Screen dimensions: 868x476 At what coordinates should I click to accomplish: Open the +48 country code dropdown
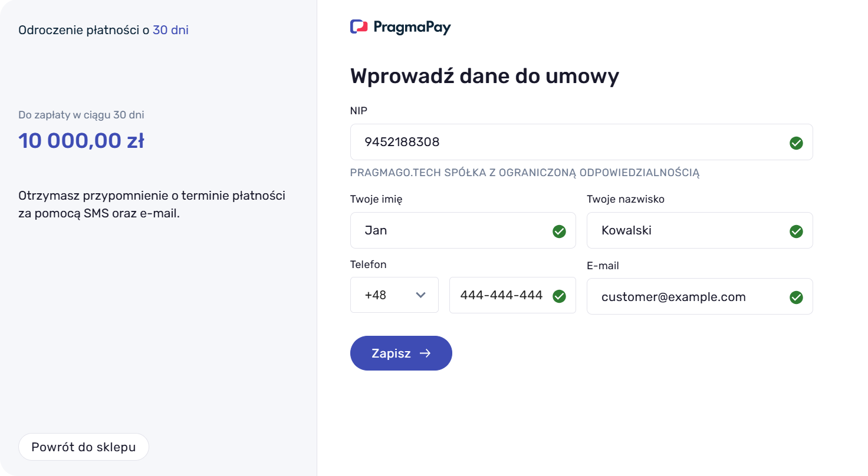394,295
